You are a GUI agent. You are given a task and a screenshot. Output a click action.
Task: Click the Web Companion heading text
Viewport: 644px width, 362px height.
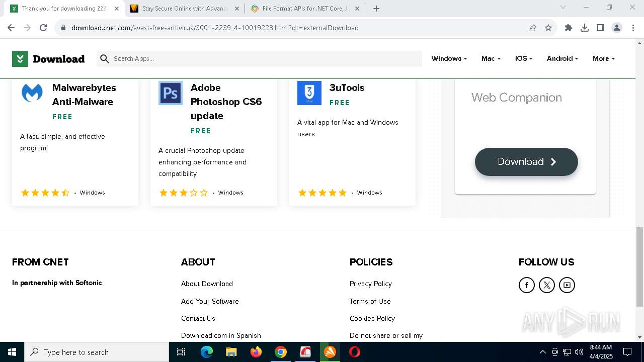tap(516, 98)
